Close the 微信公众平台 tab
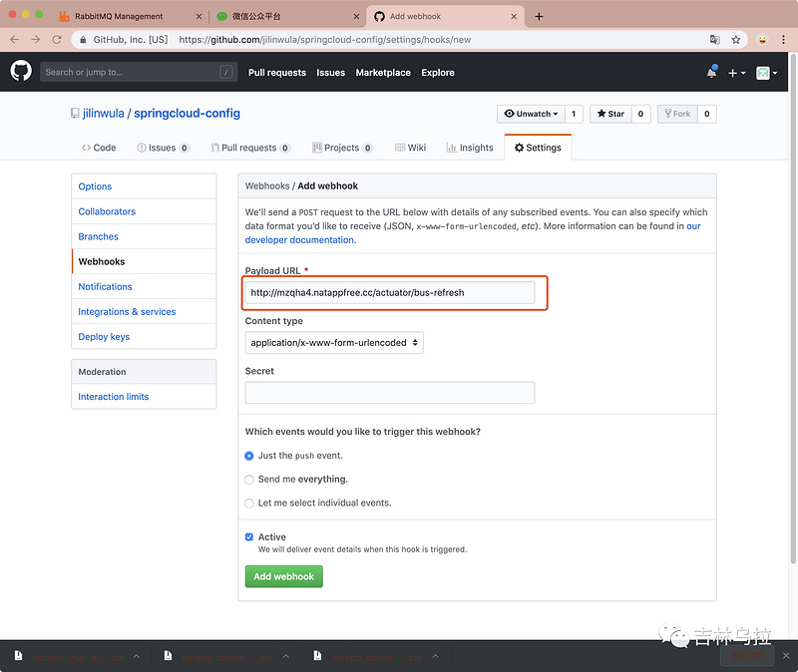Image resolution: width=798 pixels, height=672 pixels. click(356, 16)
